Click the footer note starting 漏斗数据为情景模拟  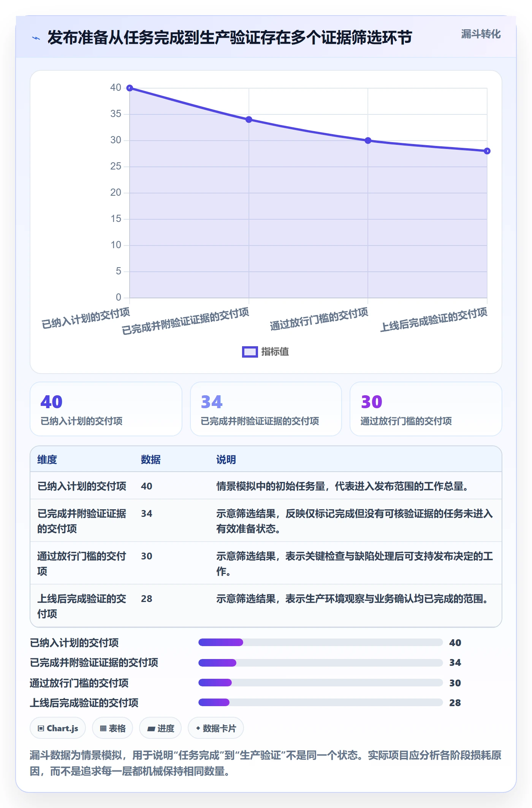(x=266, y=763)
